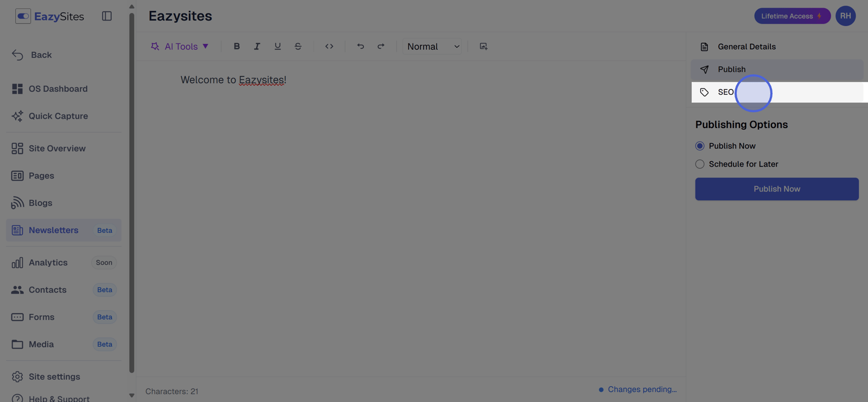Click the General Details document icon
The width and height of the screenshot is (868, 402).
[704, 47]
